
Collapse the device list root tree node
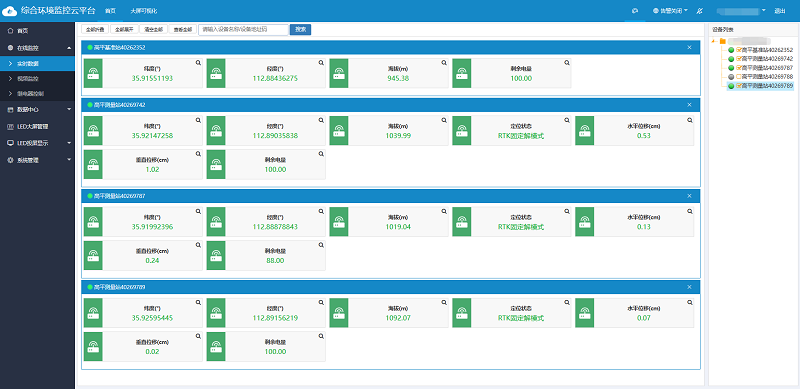pos(714,41)
